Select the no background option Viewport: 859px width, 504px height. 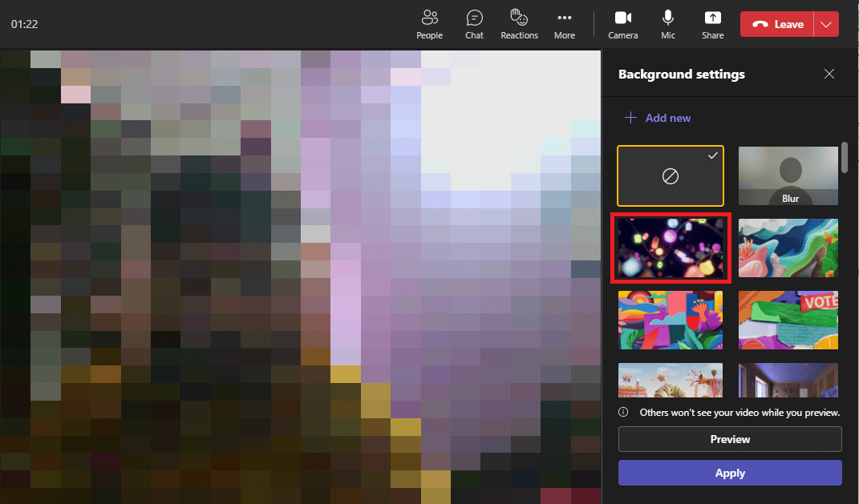[671, 175]
